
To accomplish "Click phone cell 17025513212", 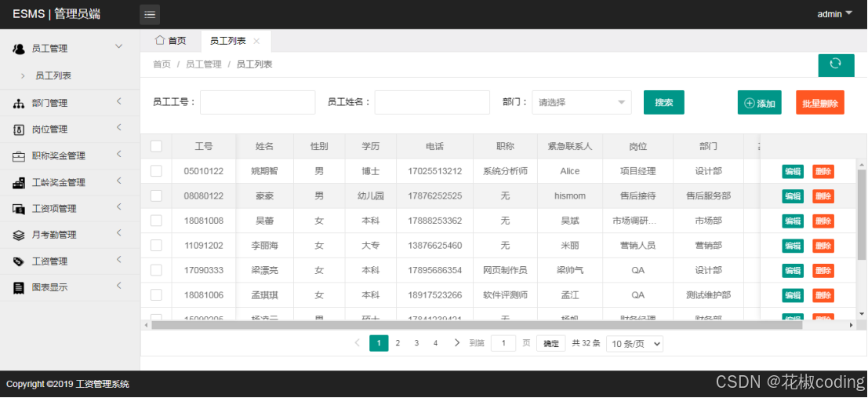I will tap(435, 171).
